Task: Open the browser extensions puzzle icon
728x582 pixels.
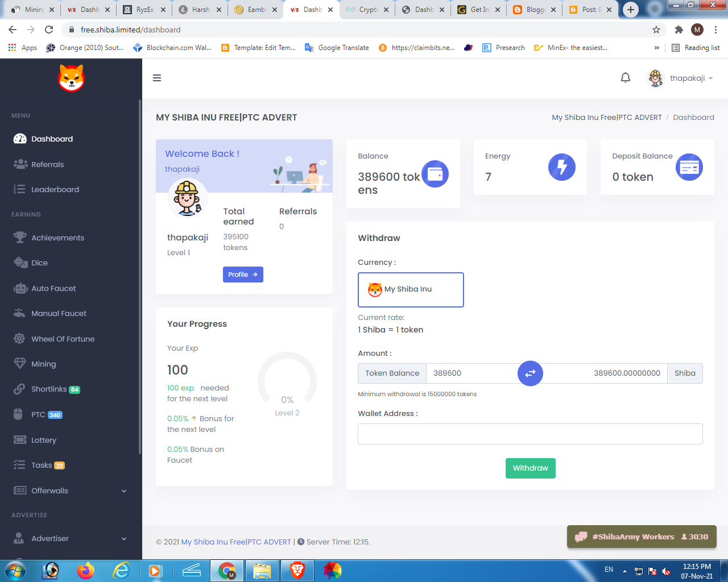Action: [679, 30]
